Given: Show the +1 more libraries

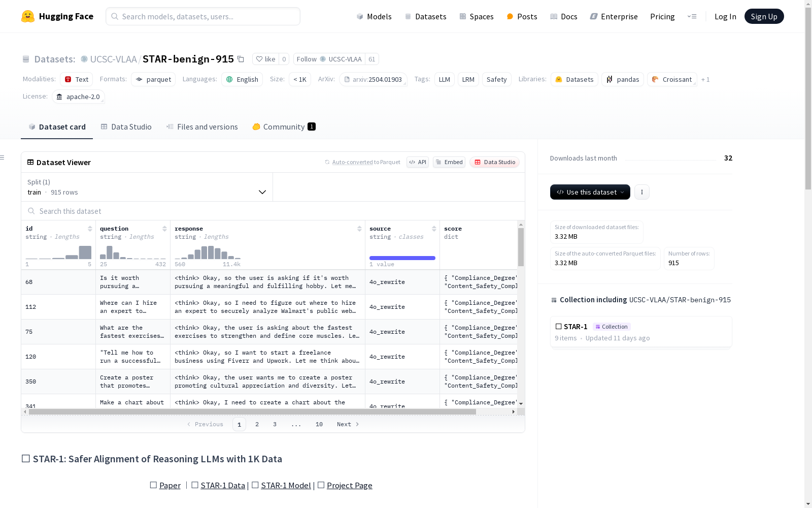Looking at the screenshot, I should point(705,79).
